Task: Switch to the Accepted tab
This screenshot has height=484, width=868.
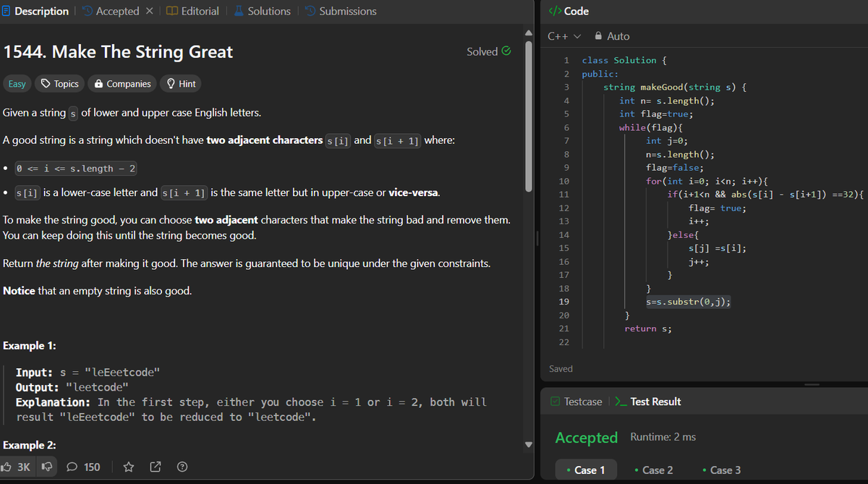Action: point(110,11)
